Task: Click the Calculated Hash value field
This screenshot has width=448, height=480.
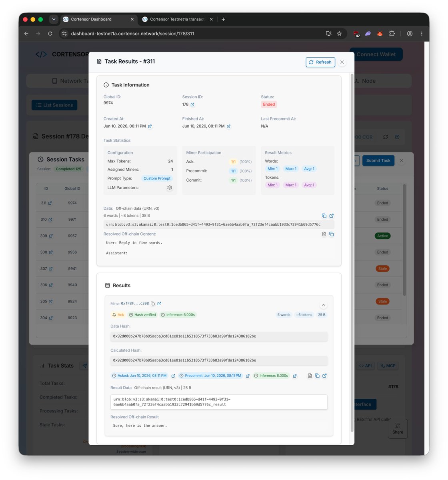Action: point(219,360)
